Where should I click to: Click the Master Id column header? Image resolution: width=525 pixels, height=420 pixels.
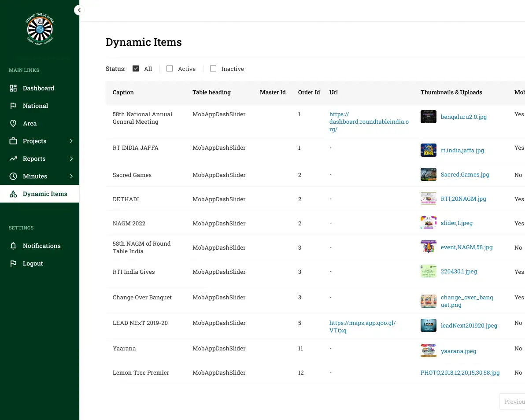pyautogui.click(x=273, y=92)
